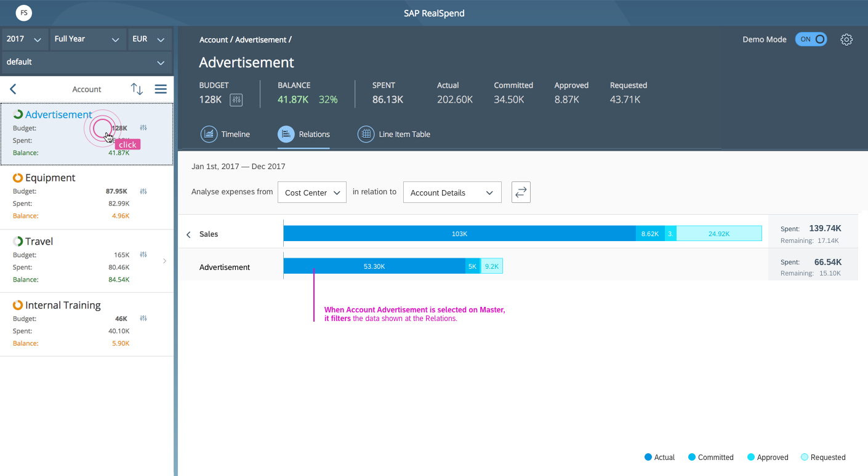Click the Travel donut status icon

(x=18, y=242)
